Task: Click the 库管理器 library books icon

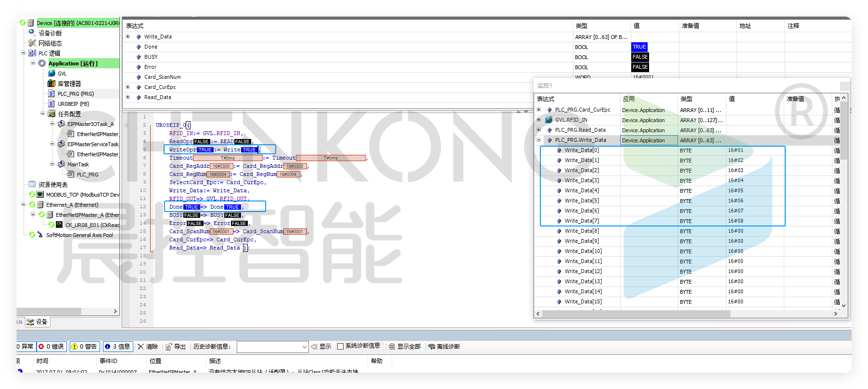Action: [x=51, y=83]
